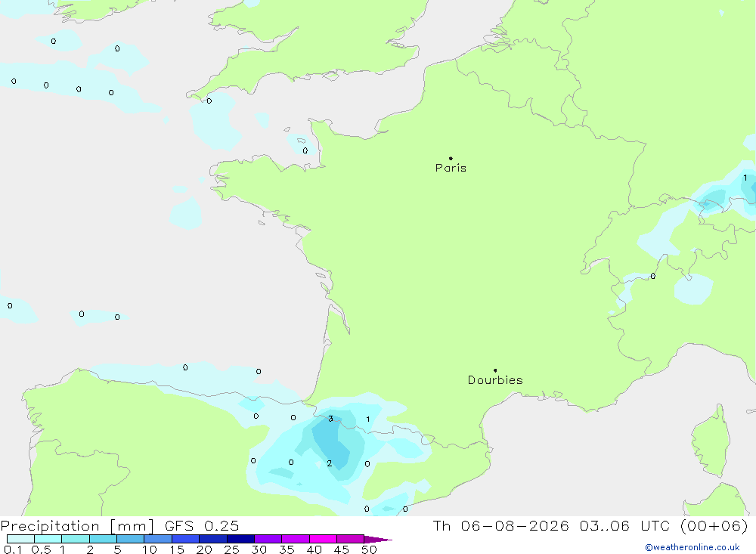Image resolution: width=756 pixels, height=554 pixels.
Task: Click the value 1 at the map's eastern edge
Action: (745, 178)
